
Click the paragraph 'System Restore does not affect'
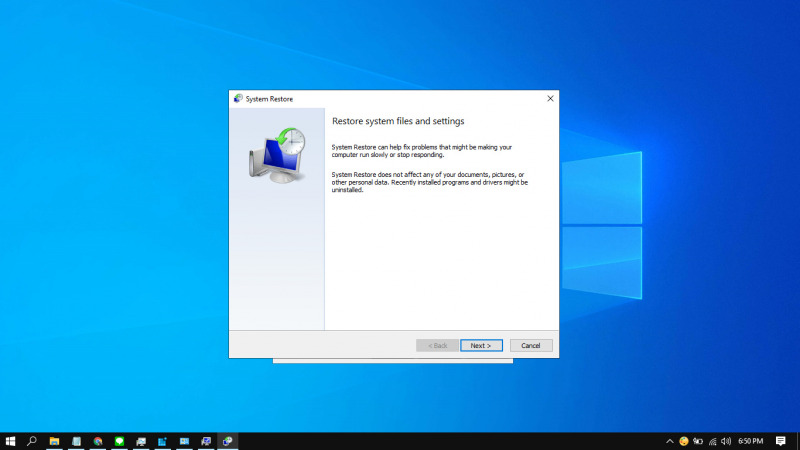click(x=430, y=182)
